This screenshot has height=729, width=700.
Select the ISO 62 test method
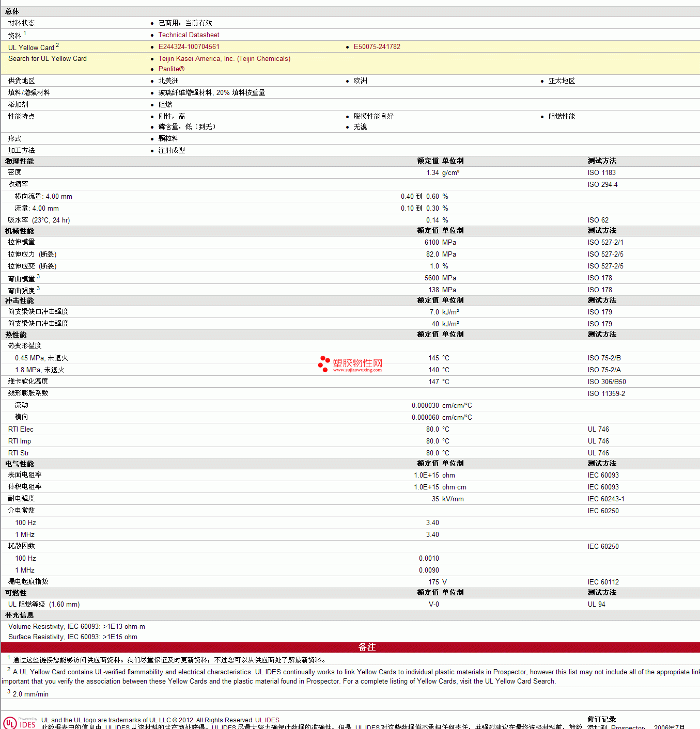click(x=598, y=220)
